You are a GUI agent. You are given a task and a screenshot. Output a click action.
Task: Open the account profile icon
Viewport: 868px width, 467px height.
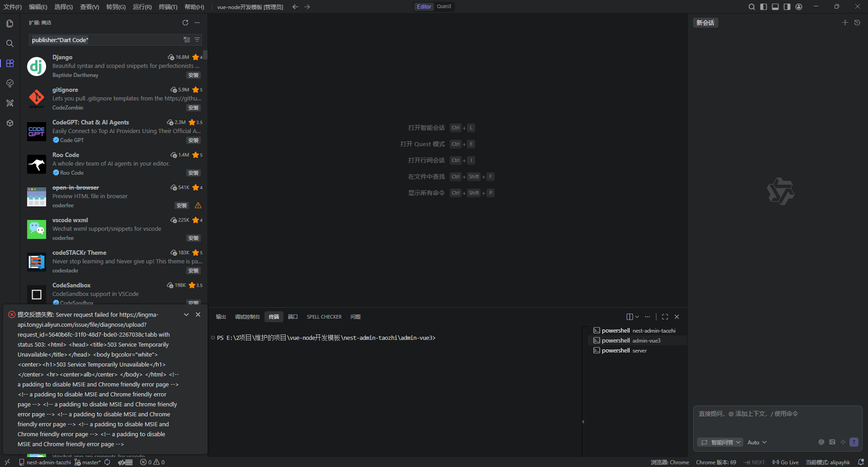pyautogui.click(x=799, y=7)
